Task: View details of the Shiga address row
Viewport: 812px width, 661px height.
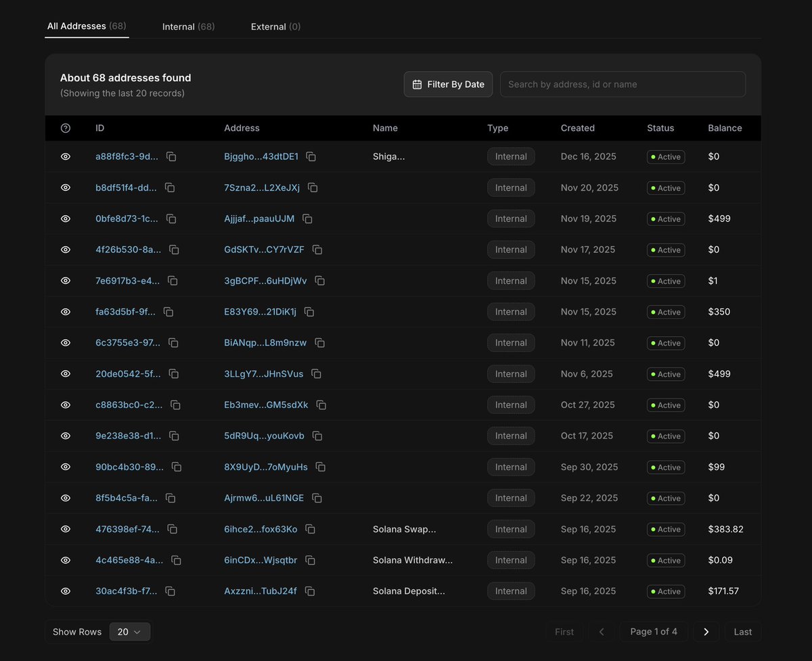Action: pos(65,156)
